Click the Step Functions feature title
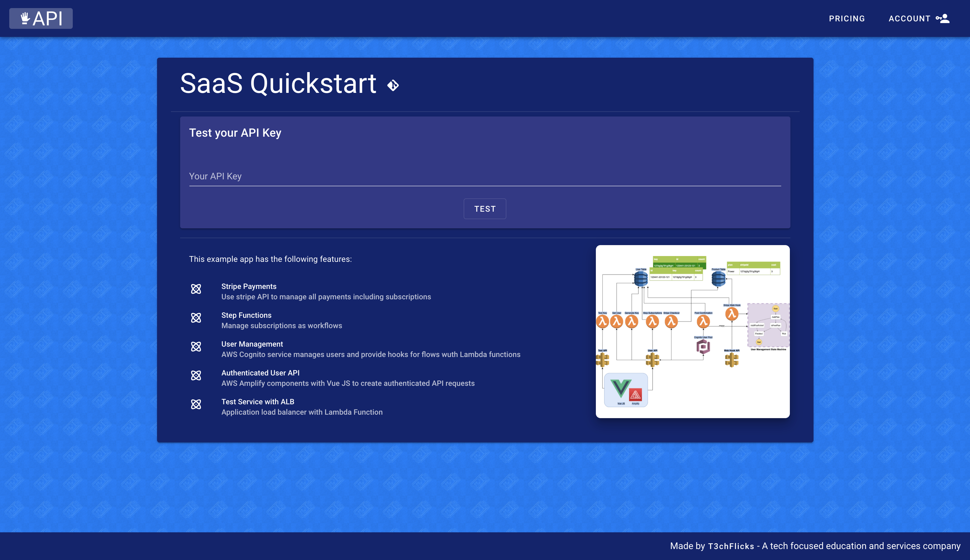Image resolution: width=970 pixels, height=560 pixels. 246,315
